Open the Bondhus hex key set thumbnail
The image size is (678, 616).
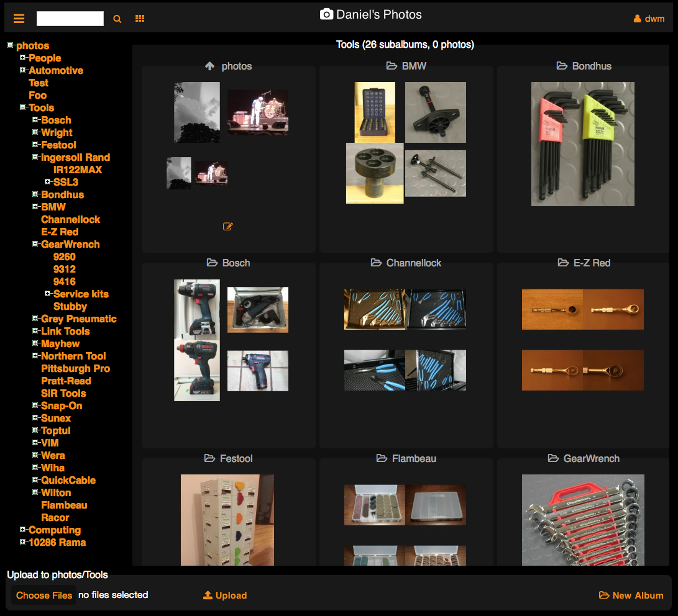tap(583, 144)
